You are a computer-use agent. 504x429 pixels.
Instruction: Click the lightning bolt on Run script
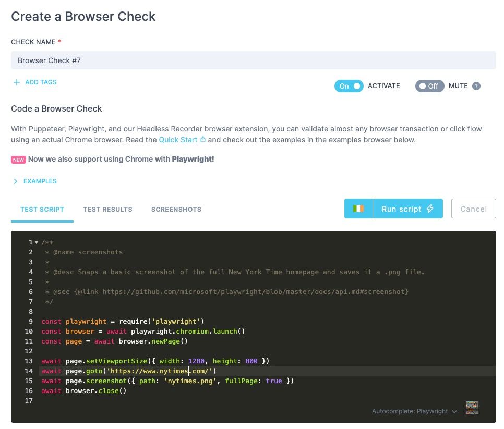click(429, 209)
